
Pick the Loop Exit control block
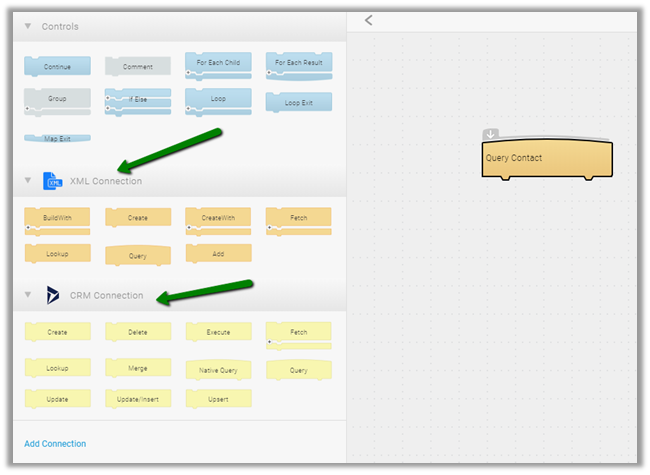pos(298,102)
